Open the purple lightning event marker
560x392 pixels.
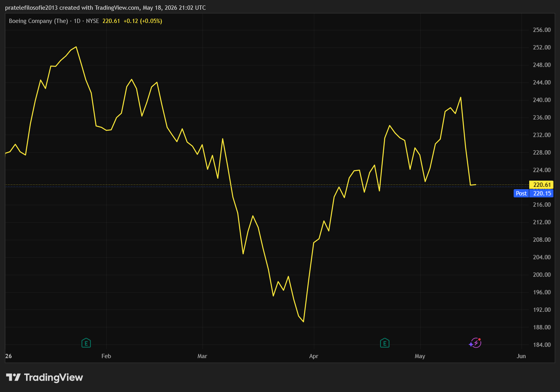tap(475, 343)
